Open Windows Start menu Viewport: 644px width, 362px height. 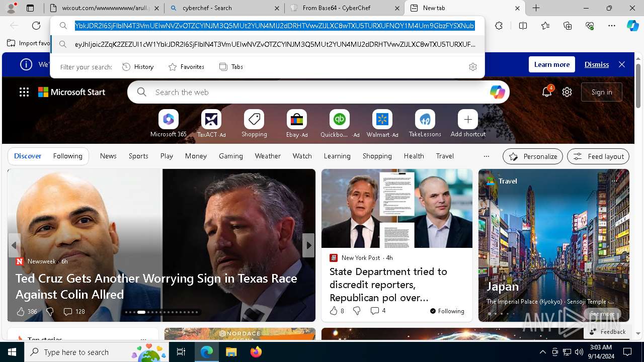12,352
